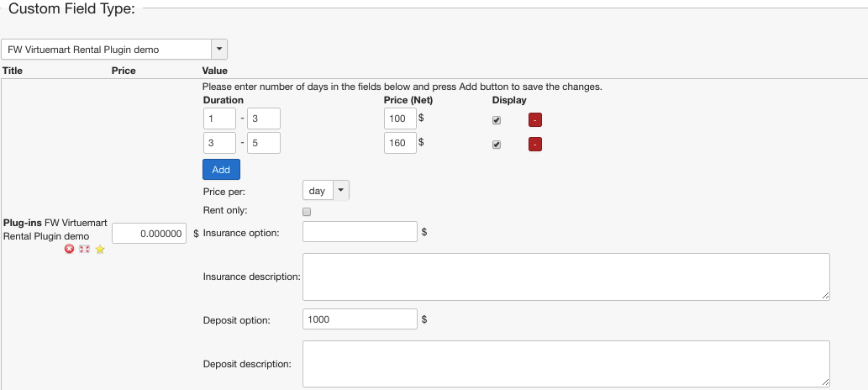
Task: Open the Custom Field Type dropdown
Action: tap(114, 50)
